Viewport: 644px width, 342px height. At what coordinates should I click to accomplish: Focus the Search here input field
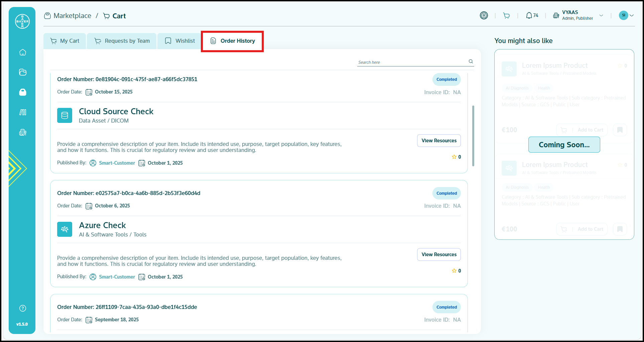(x=411, y=62)
